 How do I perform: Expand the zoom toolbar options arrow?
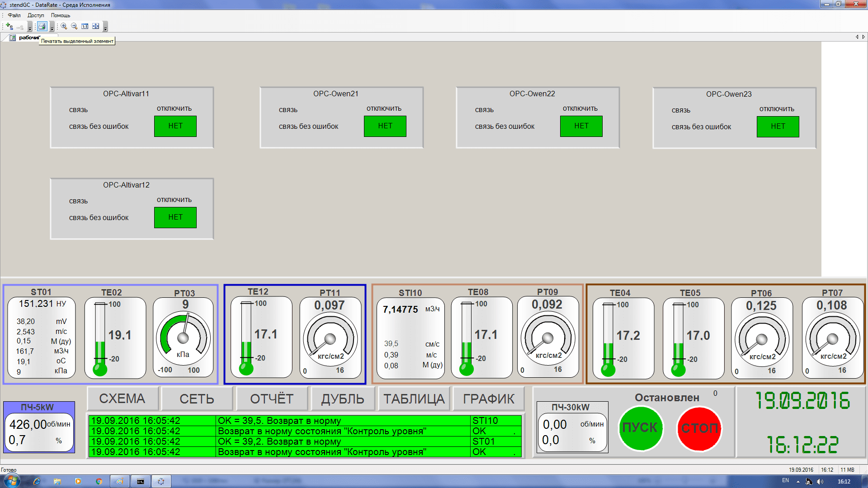pos(105,28)
